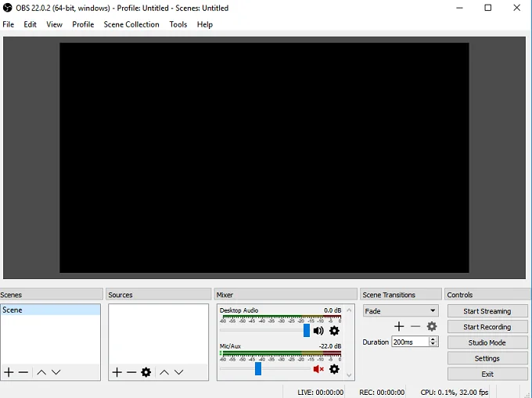Open the Scene Collection menu
Viewport: 532px width, 398px height.
[x=131, y=24]
